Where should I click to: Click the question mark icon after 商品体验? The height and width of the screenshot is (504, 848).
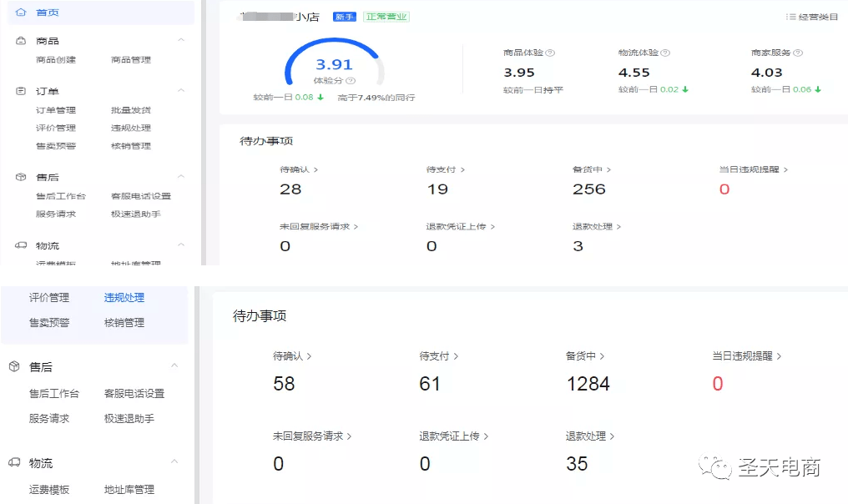550,53
